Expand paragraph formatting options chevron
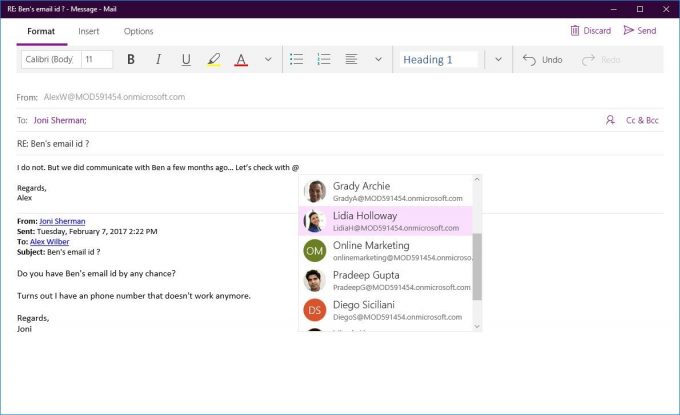680x415 pixels. coord(378,59)
